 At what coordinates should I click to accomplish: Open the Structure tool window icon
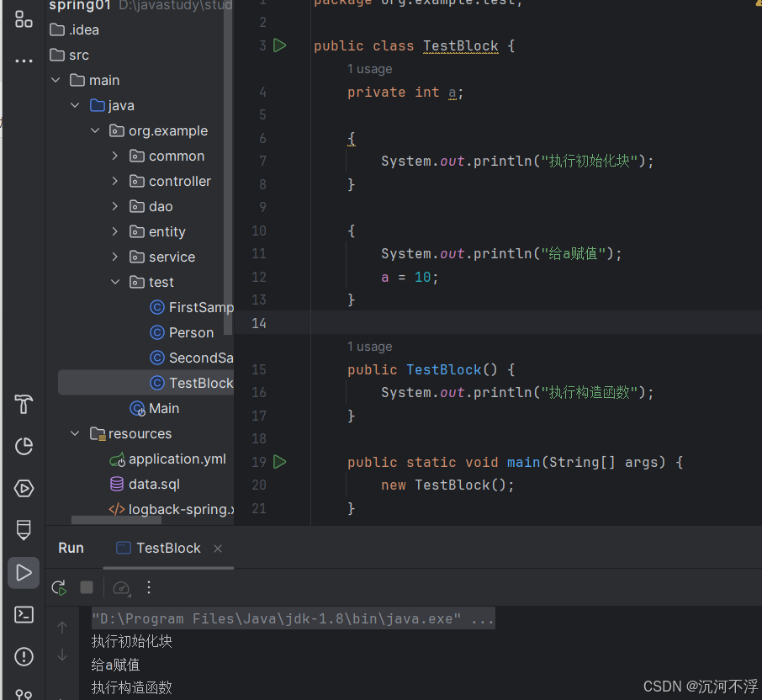tap(24, 19)
